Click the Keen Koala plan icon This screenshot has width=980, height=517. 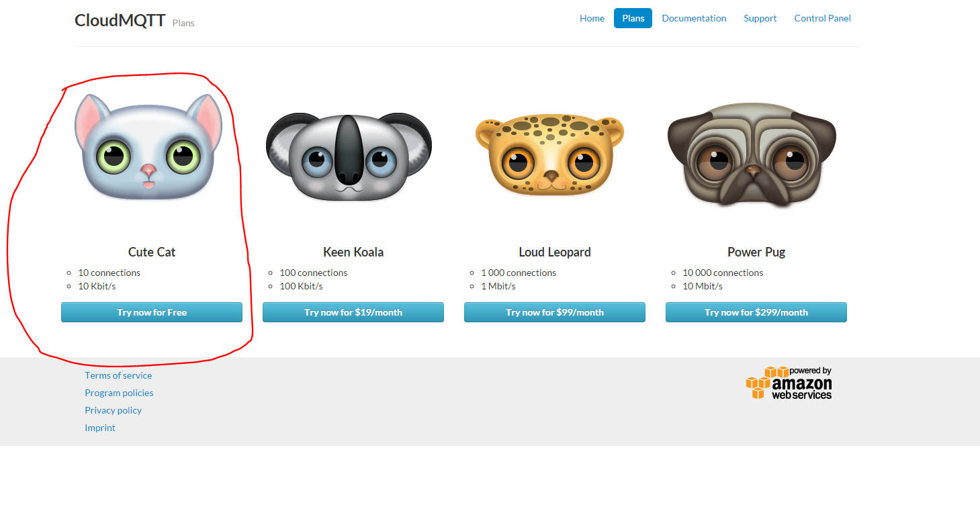(349, 156)
